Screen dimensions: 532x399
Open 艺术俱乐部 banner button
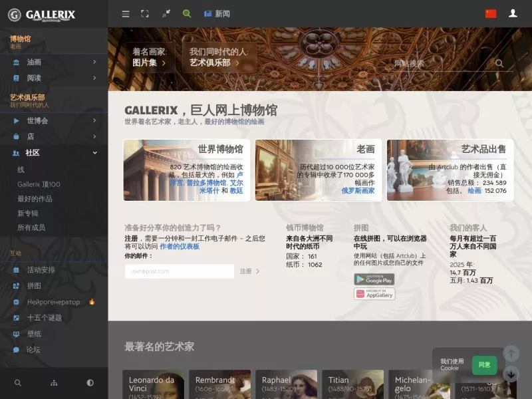tap(219, 57)
